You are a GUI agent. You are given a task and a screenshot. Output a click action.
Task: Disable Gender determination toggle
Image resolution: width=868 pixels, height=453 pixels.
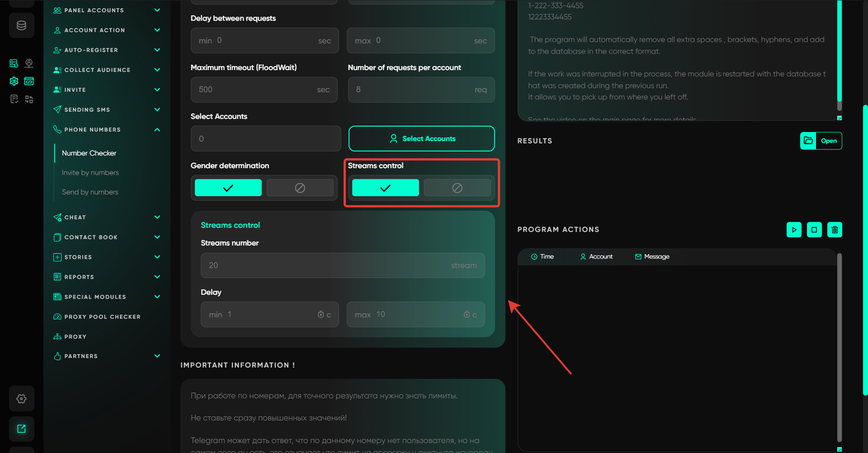click(x=300, y=188)
